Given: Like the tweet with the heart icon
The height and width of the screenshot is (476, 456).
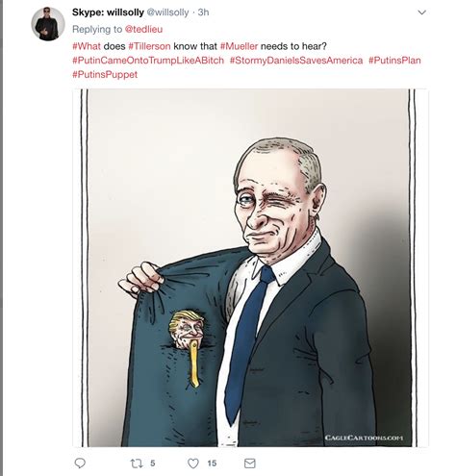Looking at the screenshot, I should tap(193, 463).
